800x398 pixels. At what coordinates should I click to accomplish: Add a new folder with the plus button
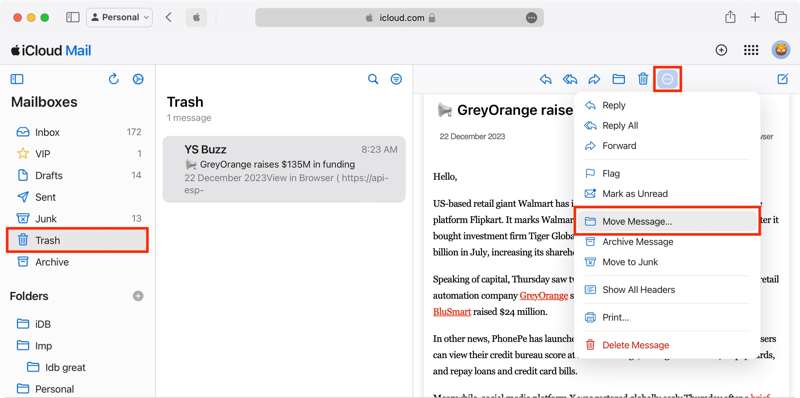pos(138,296)
